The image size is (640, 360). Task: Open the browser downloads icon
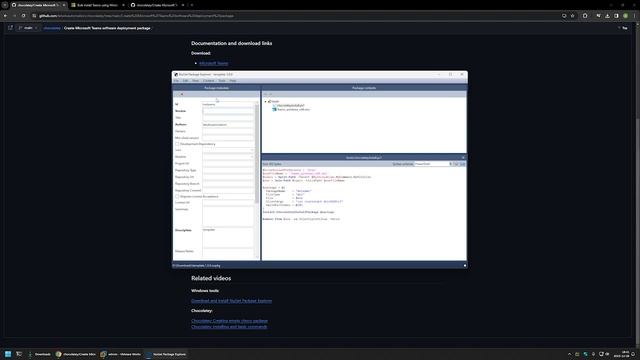[x=607, y=16]
